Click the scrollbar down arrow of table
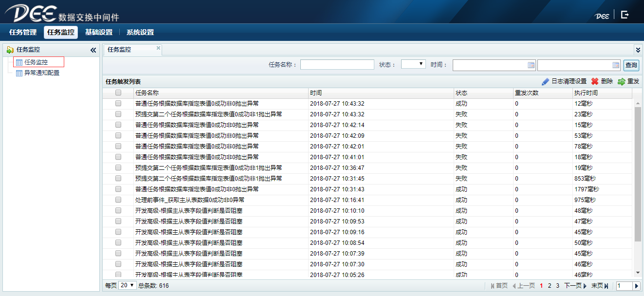The width and height of the screenshot is (644, 296). (638, 273)
